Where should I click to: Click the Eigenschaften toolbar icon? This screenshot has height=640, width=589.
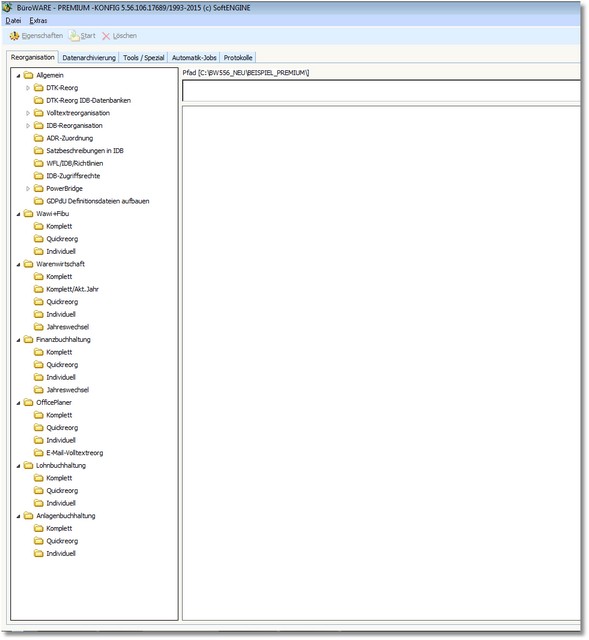[14, 36]
